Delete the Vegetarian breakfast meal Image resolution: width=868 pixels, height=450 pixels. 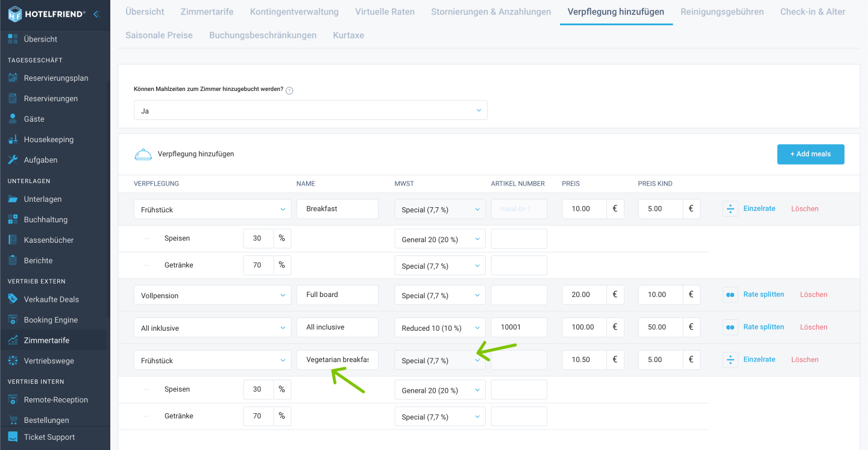[805, 360]
